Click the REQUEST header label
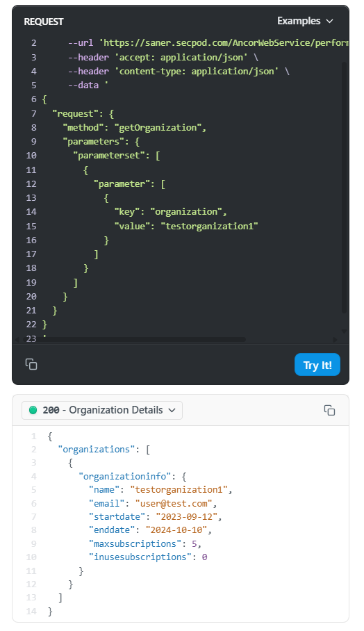Image resolution: width=364 pixels, height=631 pixels. [44, 22]
